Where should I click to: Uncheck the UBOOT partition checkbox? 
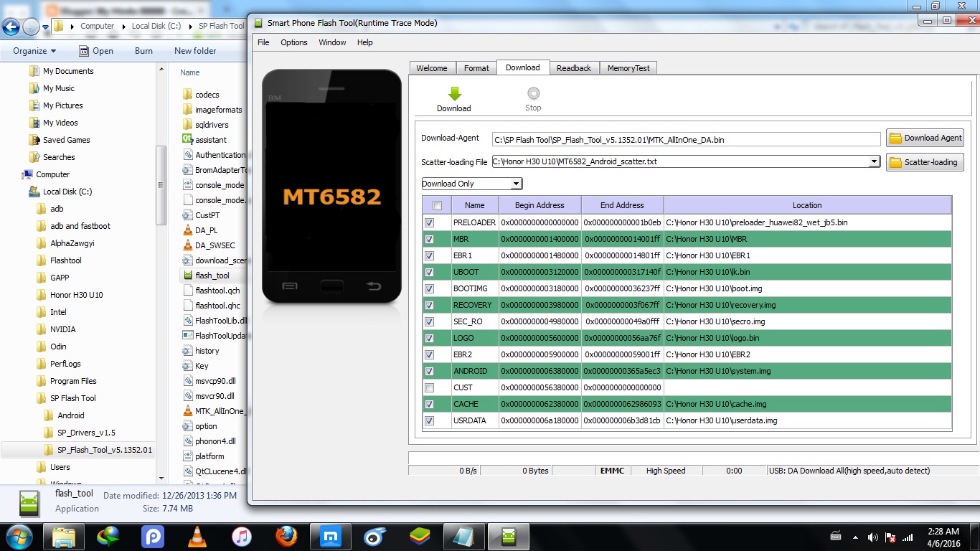coord(429,272)
